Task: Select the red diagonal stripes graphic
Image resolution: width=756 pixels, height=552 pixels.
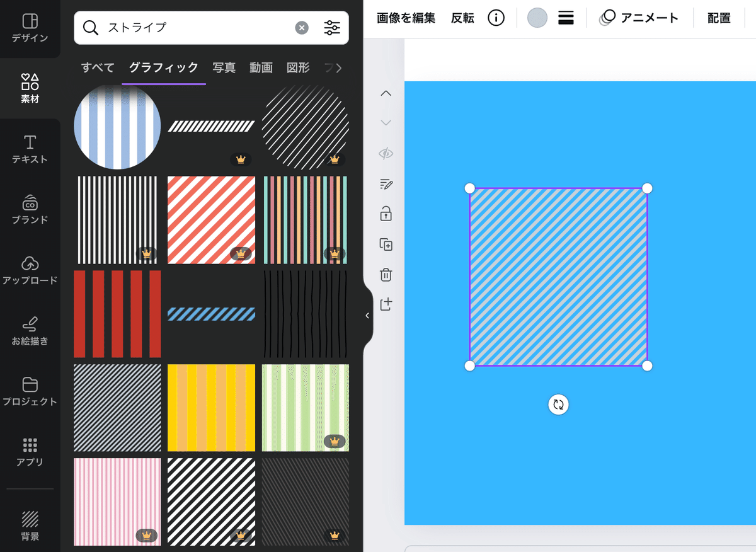Action: (211, 220)
